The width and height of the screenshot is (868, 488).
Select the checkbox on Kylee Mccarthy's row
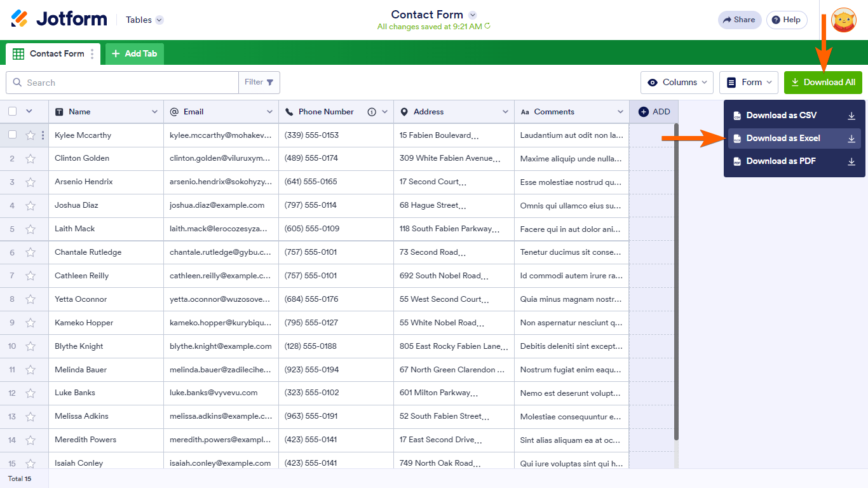[x=11, y=135]
